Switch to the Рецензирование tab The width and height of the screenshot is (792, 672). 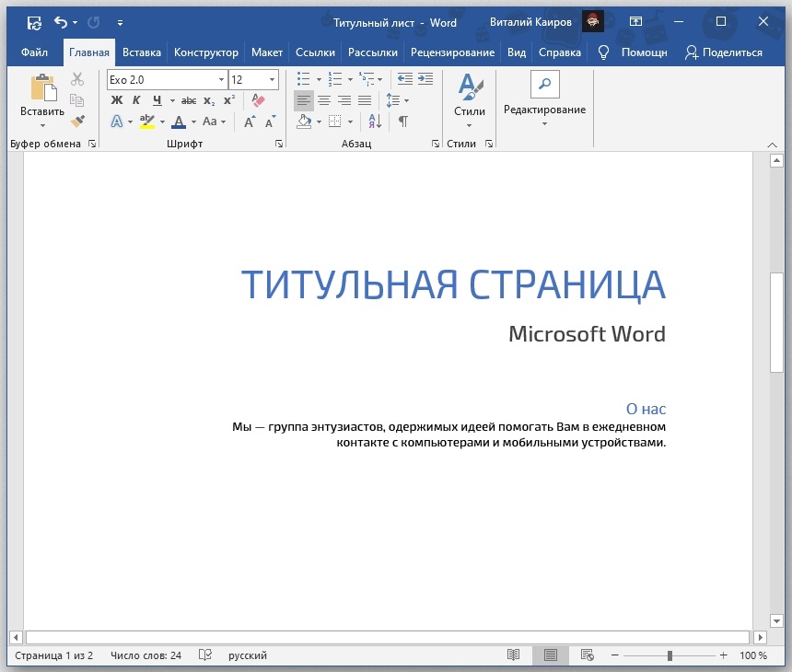[x=452, y=52]
